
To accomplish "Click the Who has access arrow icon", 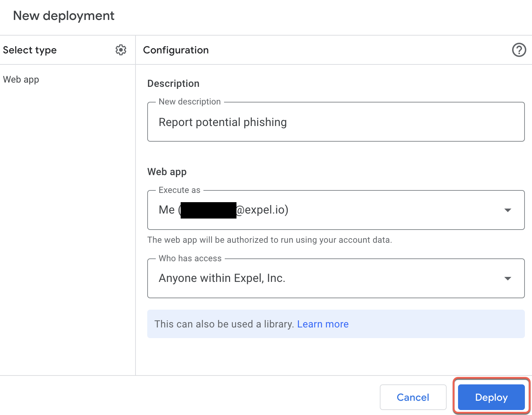I will [508, 278].
